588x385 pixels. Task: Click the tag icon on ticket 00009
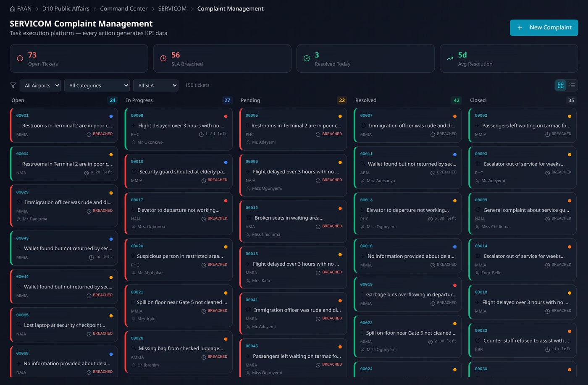pyautogui.click(x=478, y=210)
